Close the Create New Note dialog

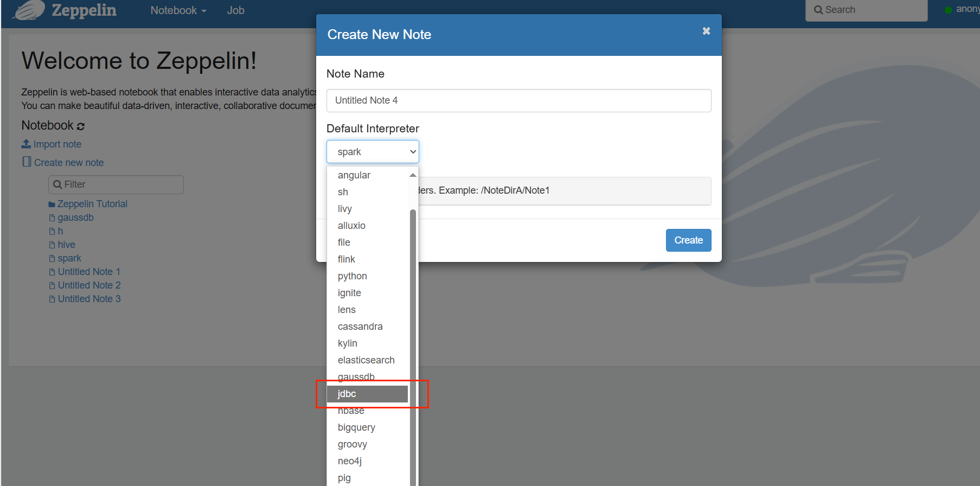coord(706,31)
